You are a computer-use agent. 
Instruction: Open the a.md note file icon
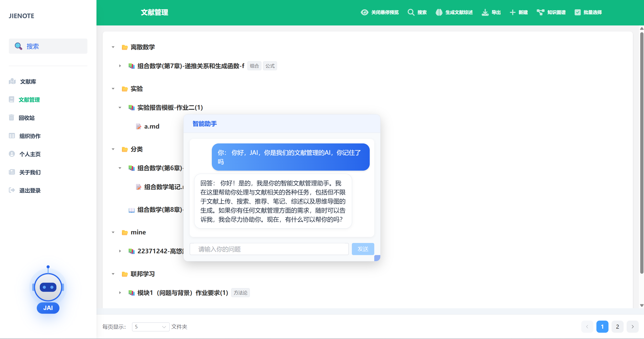(x=138, y=127)
